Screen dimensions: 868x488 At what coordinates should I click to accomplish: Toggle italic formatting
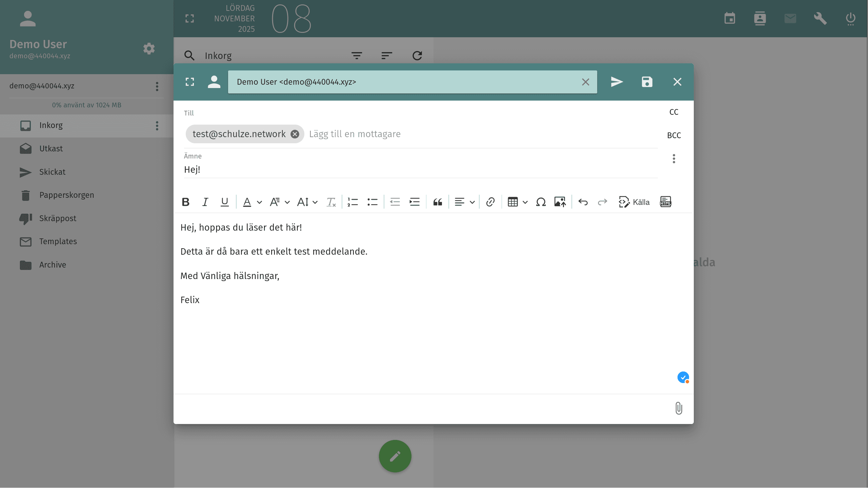pos(205,202)
